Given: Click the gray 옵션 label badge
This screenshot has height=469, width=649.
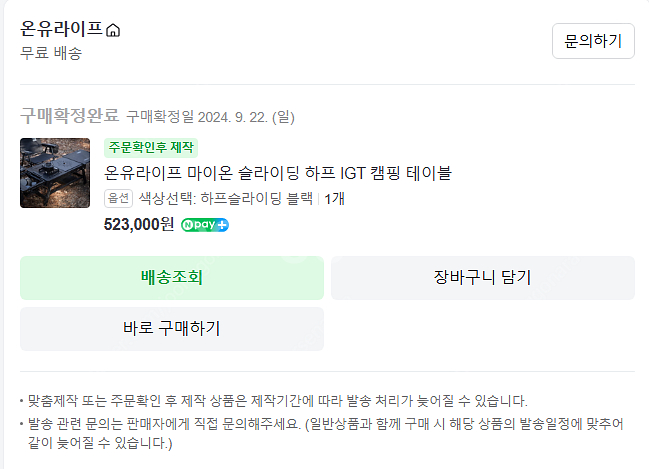Looking at the screenshot, I should (x=118, y=199).
